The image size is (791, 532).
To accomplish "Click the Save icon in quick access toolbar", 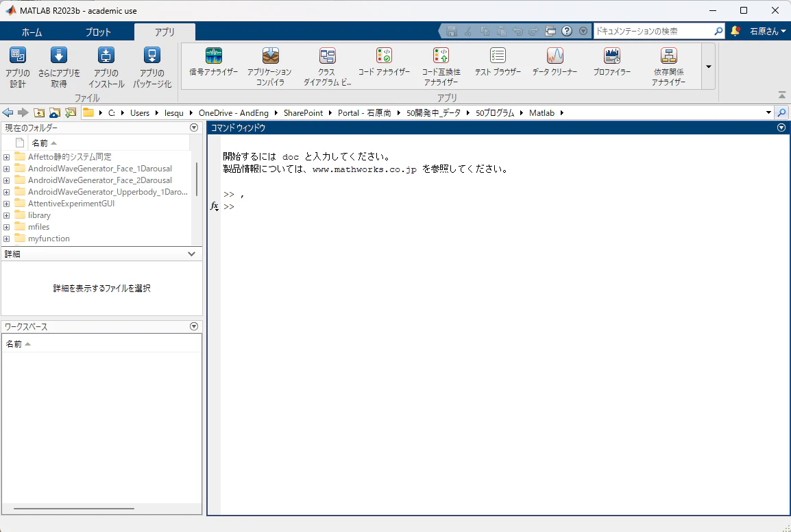I will pyautogui.click(x=452, y=32).
